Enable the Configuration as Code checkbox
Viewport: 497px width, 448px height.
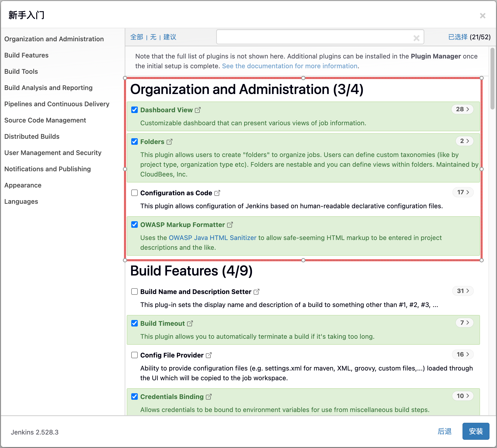pos(134,193)
